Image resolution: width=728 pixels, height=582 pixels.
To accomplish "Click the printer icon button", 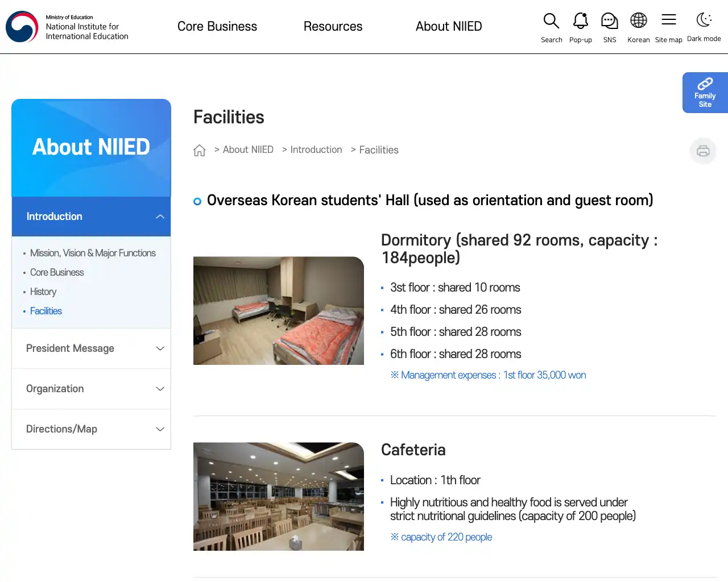I will click(703, 151).
